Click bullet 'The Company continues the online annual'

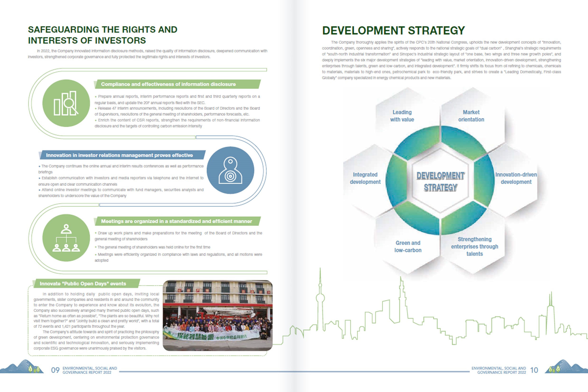(121, 169)
